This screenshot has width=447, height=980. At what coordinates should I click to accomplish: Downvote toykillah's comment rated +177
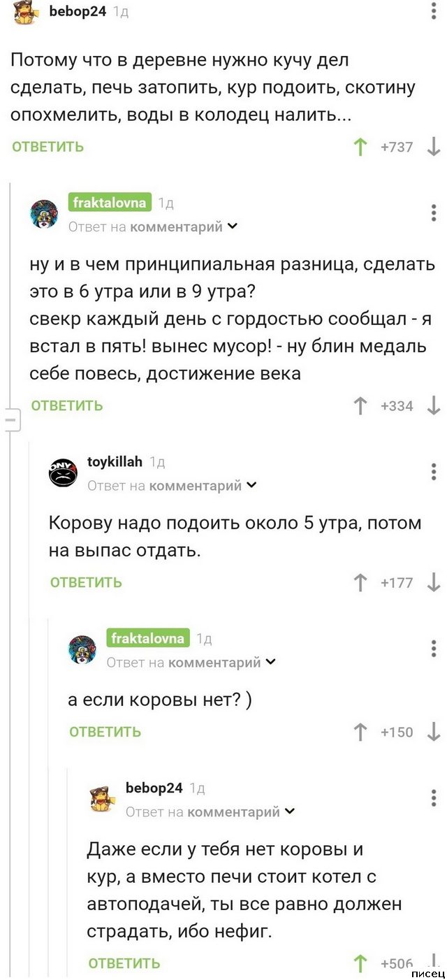coord(434,582)
